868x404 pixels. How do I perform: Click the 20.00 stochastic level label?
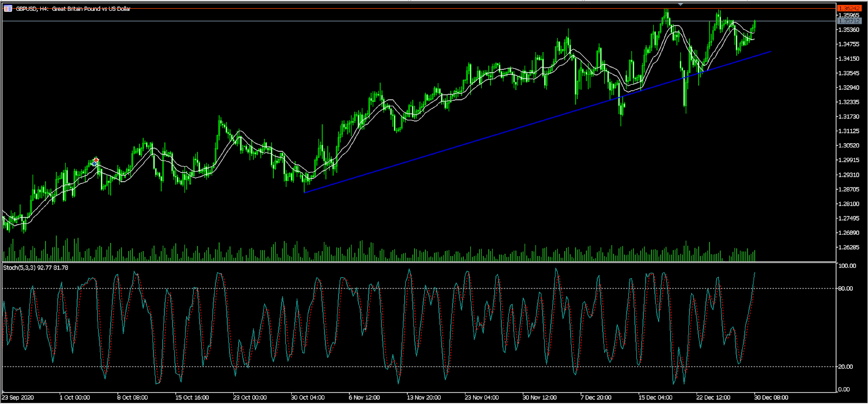pos(845,367)
